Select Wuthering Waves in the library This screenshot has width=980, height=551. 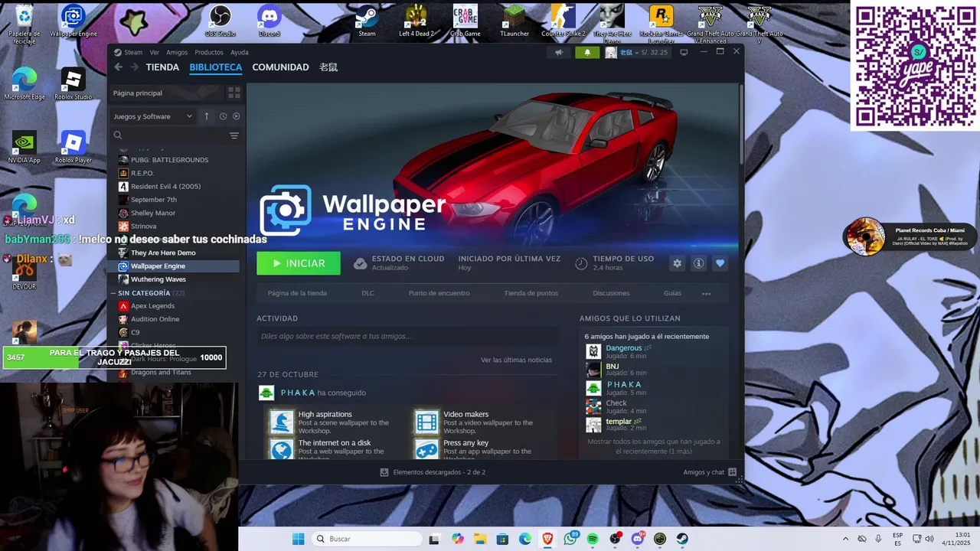pos(158,279)
